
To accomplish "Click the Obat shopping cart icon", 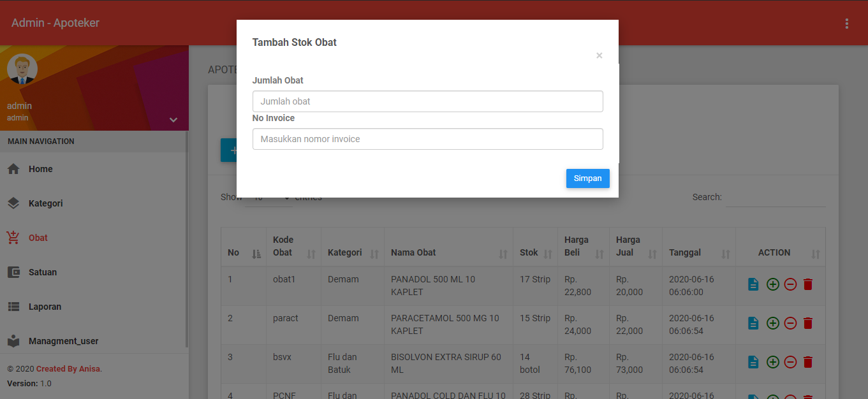I will tap(13, 238).
